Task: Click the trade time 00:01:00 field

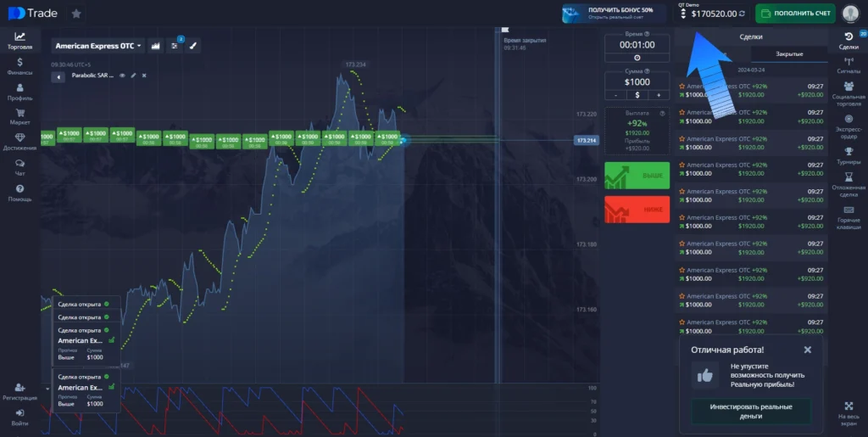Action: click(637, 45)
